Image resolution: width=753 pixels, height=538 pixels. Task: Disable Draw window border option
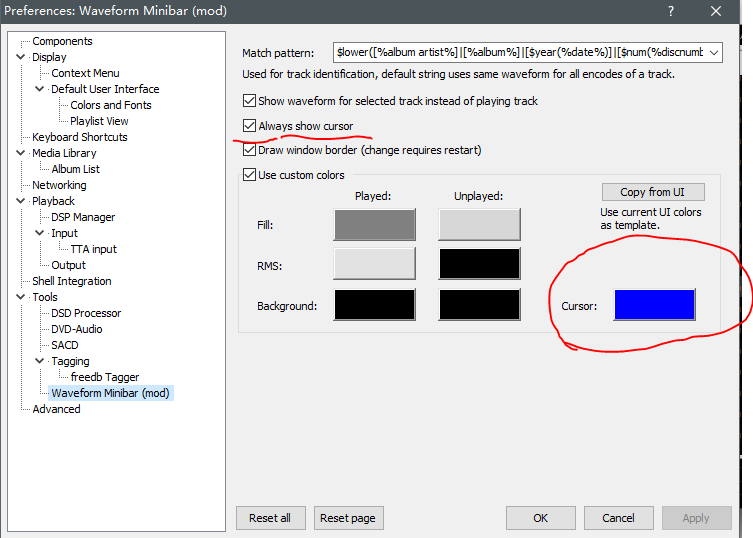[249, 150]
